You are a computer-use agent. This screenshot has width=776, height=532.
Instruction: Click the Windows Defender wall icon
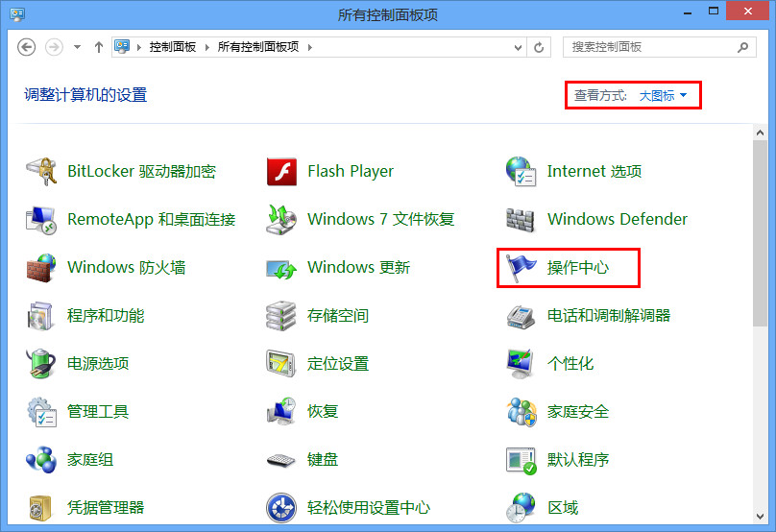point(521,220)
